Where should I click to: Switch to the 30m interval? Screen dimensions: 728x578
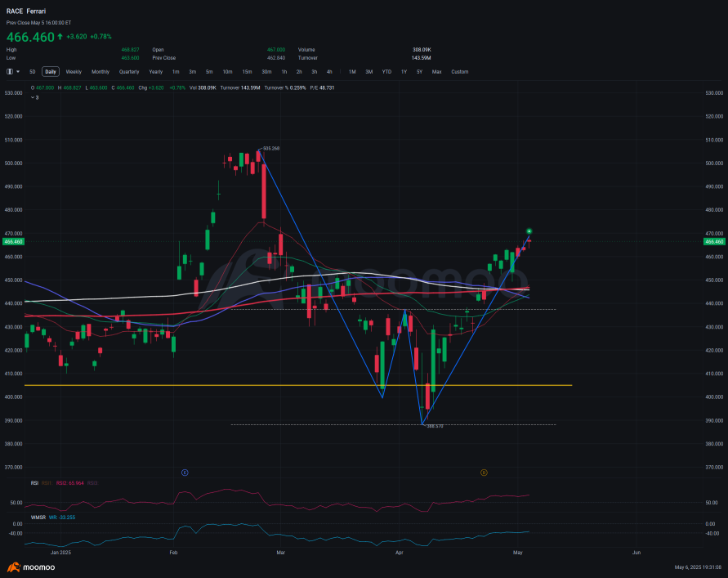pyautogui.click(x=266, y=72)
